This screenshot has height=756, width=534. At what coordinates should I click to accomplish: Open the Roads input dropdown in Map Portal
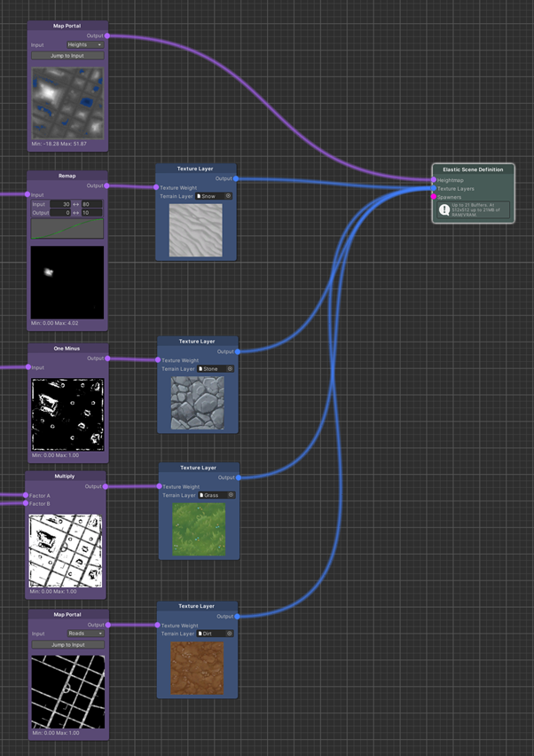point(85,634)
